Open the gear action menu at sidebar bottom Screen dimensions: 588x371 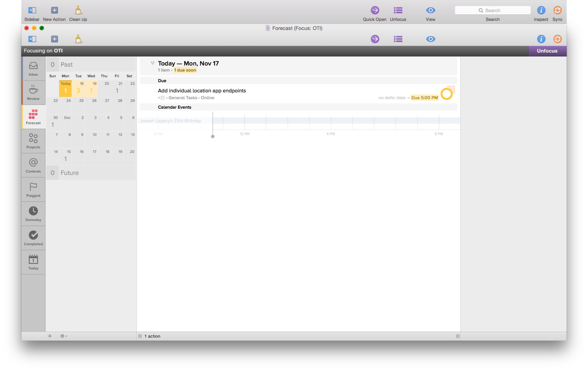[63, 336]
